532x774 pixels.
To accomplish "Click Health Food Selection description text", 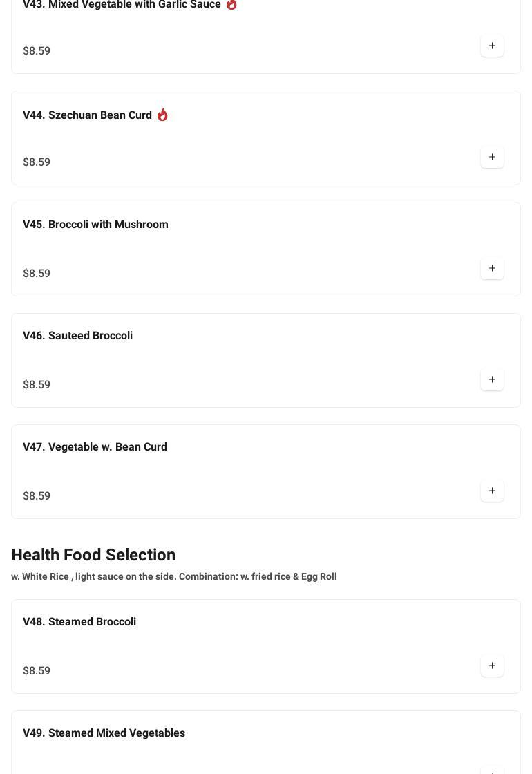I will click(x=174, y=576).
